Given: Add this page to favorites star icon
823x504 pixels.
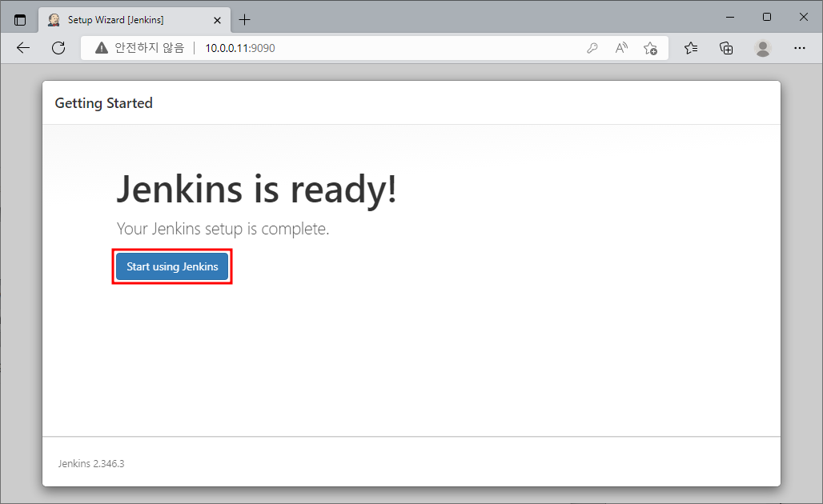Looking at the screenshot, I should [650, 48].
